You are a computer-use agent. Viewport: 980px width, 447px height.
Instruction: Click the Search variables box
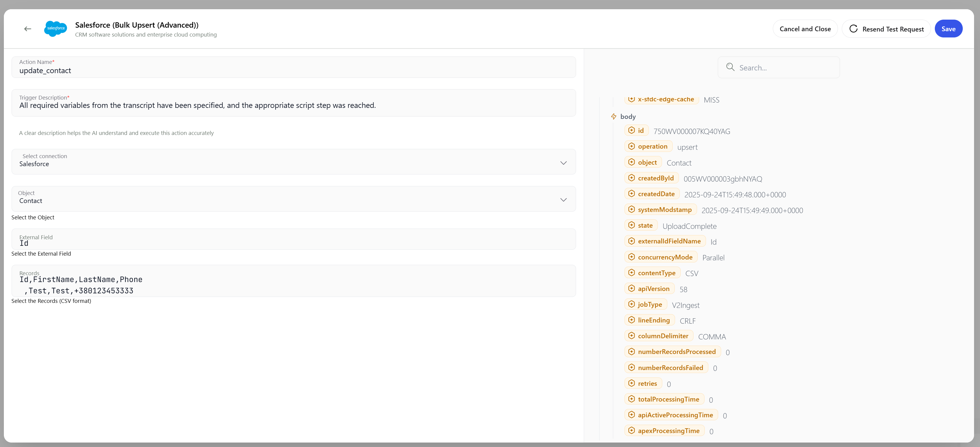click(778, 67)
